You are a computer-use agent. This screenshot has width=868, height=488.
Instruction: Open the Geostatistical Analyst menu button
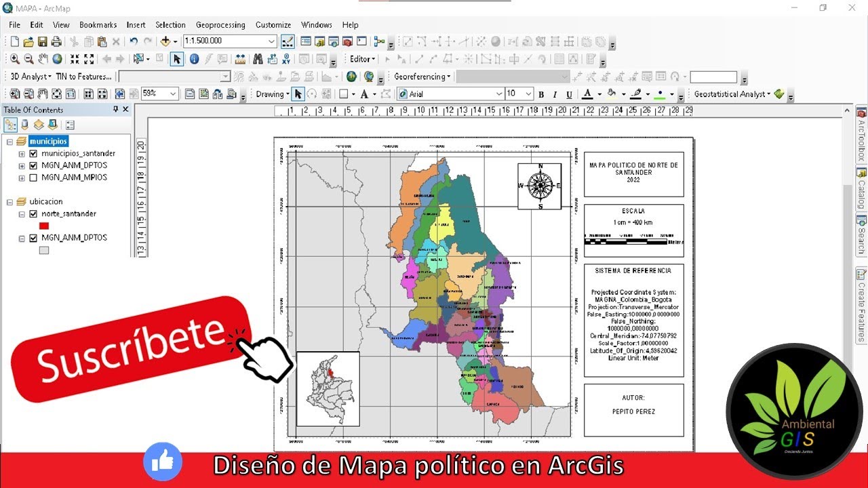(732, 94)
